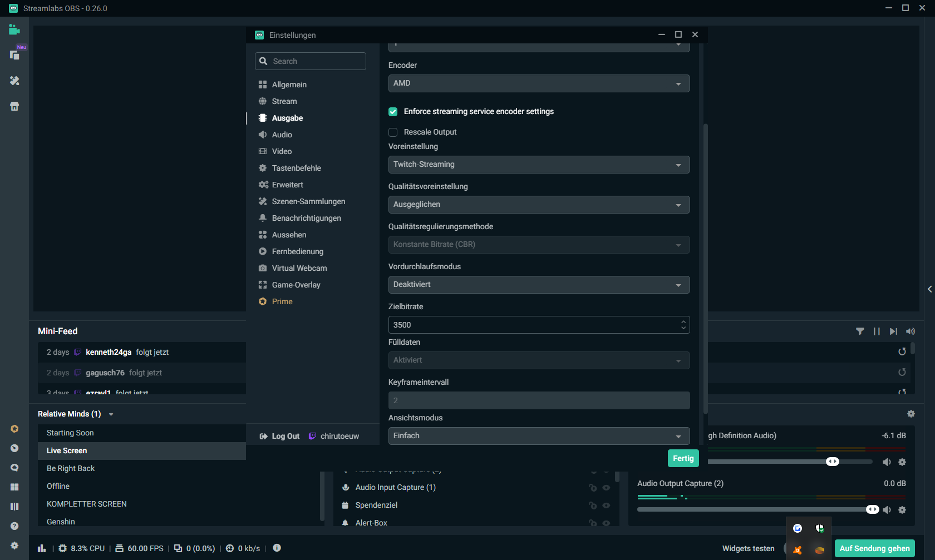Lock the Audio Input Capture (1) source
Image resolution: width=935 pixels, height=560 pixels.
click(593, 488)
